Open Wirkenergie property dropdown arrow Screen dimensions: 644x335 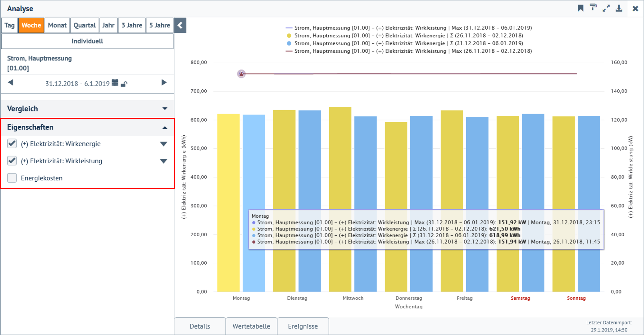(163, 144)
